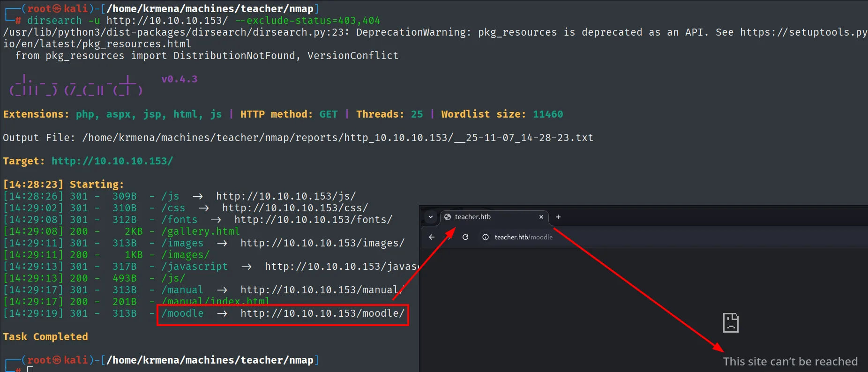This screenshot has width=868, height=372.
Task: Open the http://10.10.10.153/fonts/ redirect URL
Action: coord(314,220)
